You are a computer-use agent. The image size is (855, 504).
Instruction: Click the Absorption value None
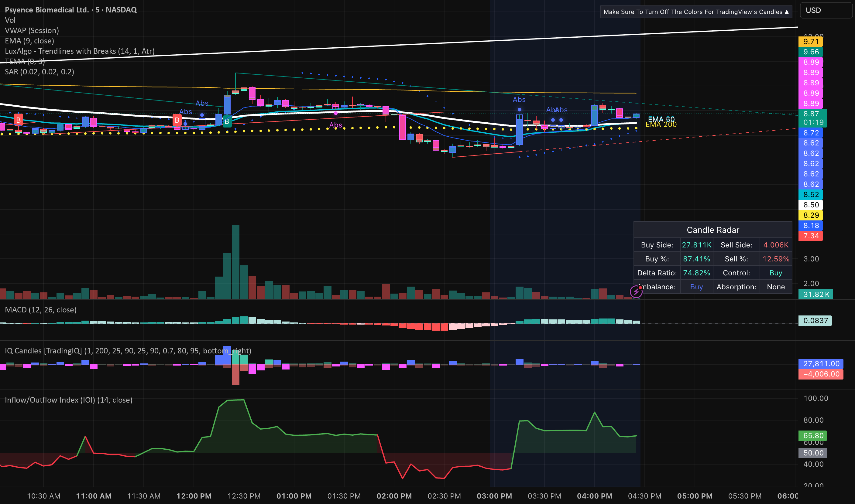[x=776, y=287]
